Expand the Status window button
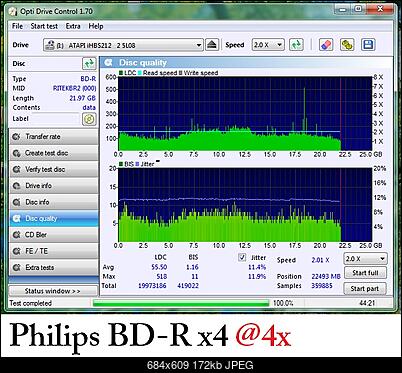The height and width of the screenshot is (373, 402). pos(53,291)
